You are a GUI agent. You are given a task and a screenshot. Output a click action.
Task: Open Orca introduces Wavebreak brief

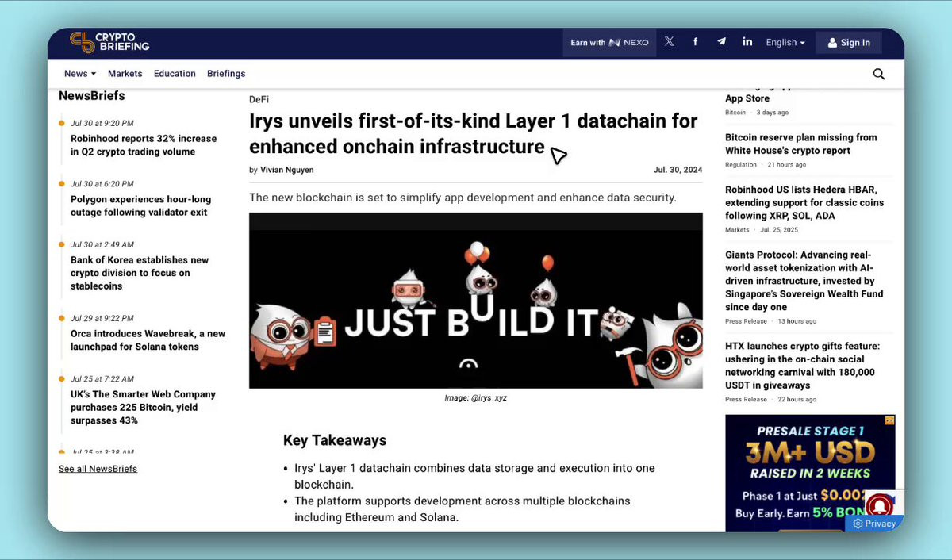tap(148, 340)
